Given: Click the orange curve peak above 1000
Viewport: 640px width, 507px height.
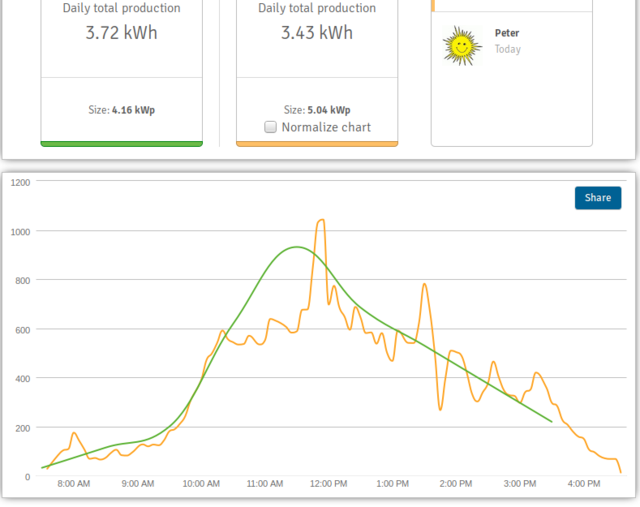Looking at the screenshot, I should pos(322,220).
